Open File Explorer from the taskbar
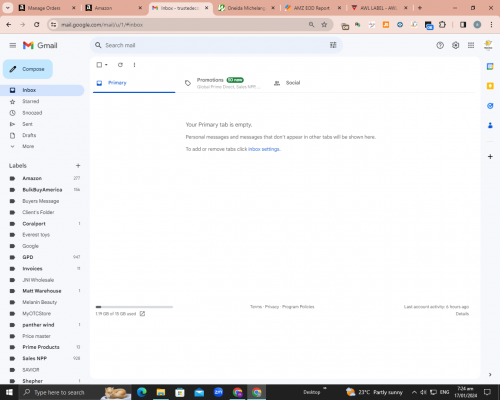Screen dimensions: 500x400 coord(161,392)
